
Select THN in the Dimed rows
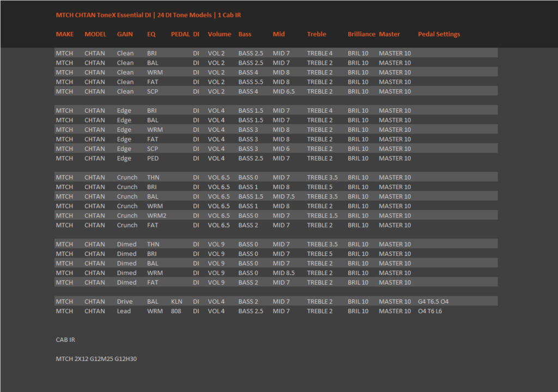153,245
